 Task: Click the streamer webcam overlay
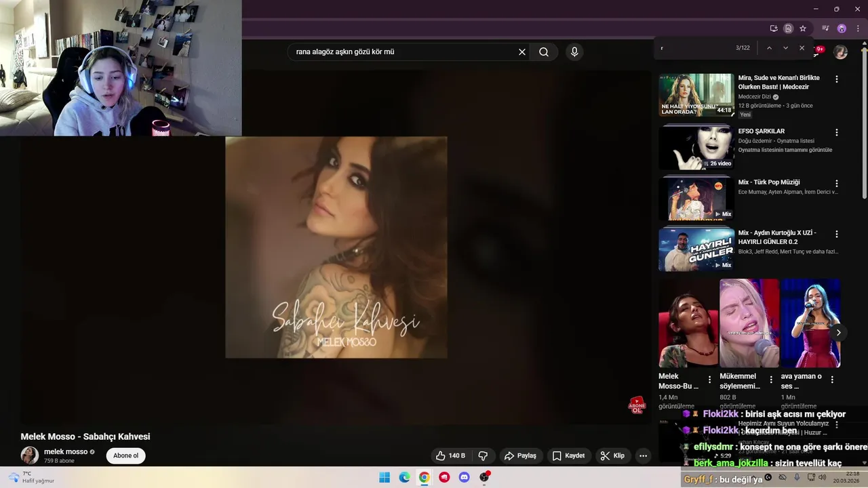(x=121, y=68)
